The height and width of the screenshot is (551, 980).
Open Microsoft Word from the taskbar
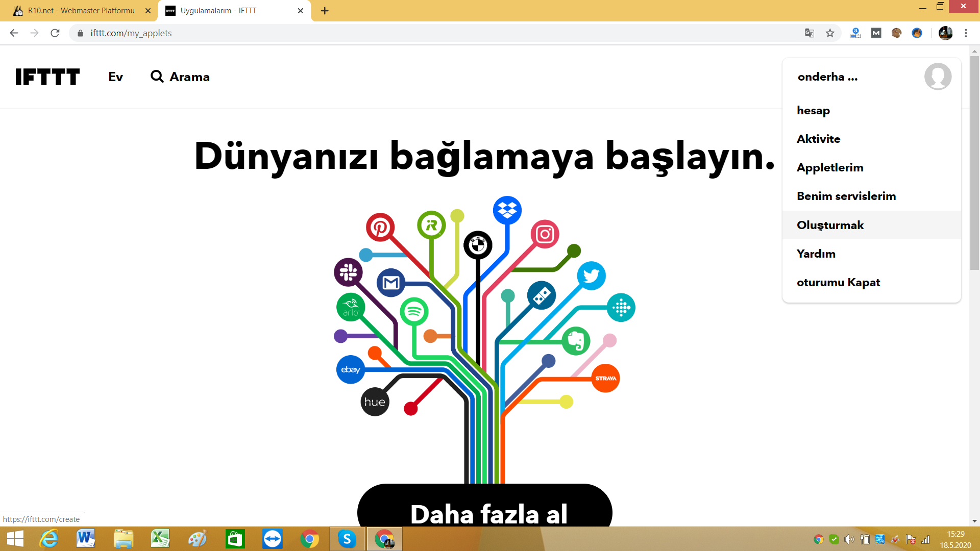coord(86,539)
